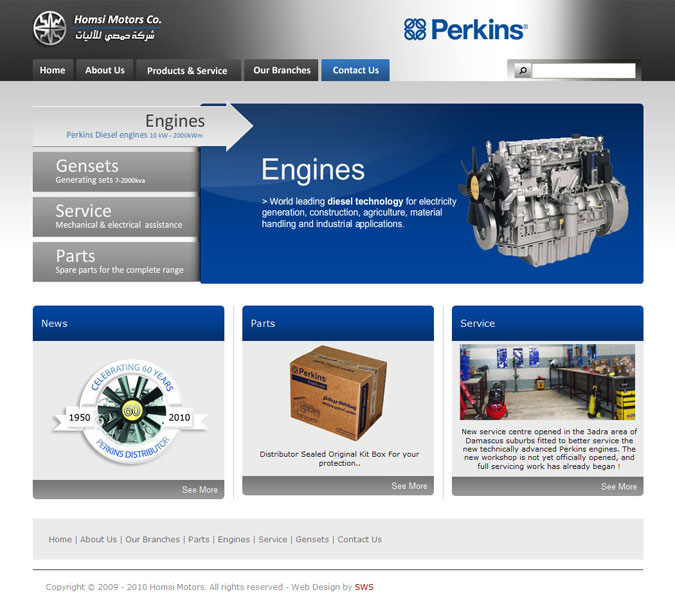The image size is (675, 606).
Task: Go to About Us in top navigation
Action: click(105, 70)
